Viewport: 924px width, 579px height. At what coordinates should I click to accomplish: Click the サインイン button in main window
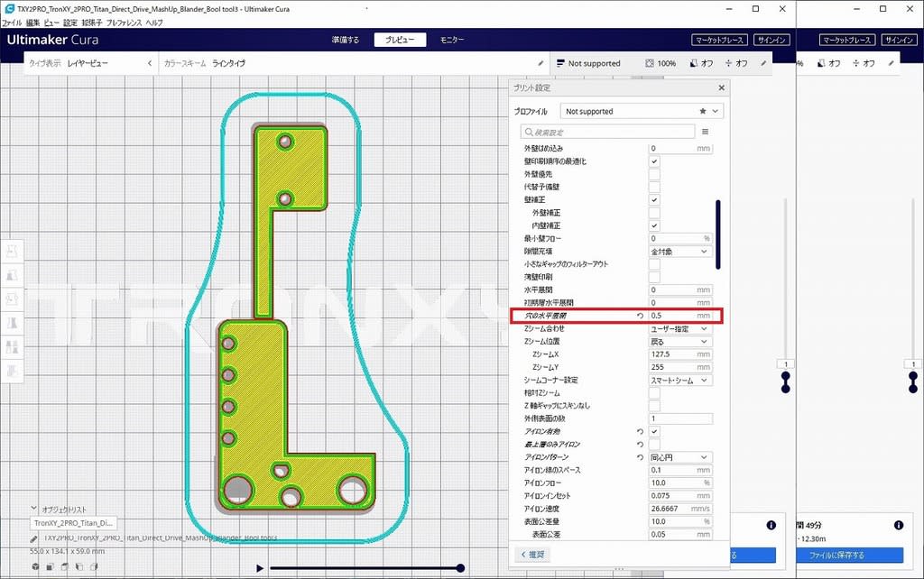coord(772,40)
